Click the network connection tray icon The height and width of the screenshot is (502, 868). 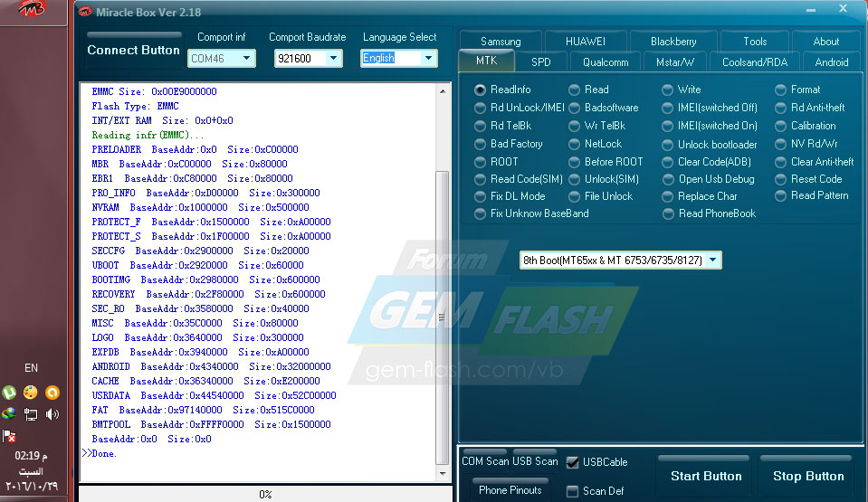31,414
